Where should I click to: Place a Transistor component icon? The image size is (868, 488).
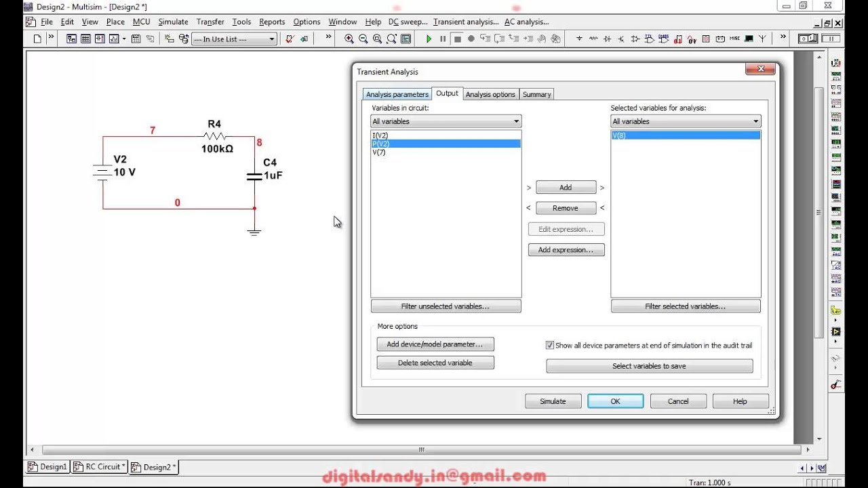pyautogui.click(x=621, y=39)
